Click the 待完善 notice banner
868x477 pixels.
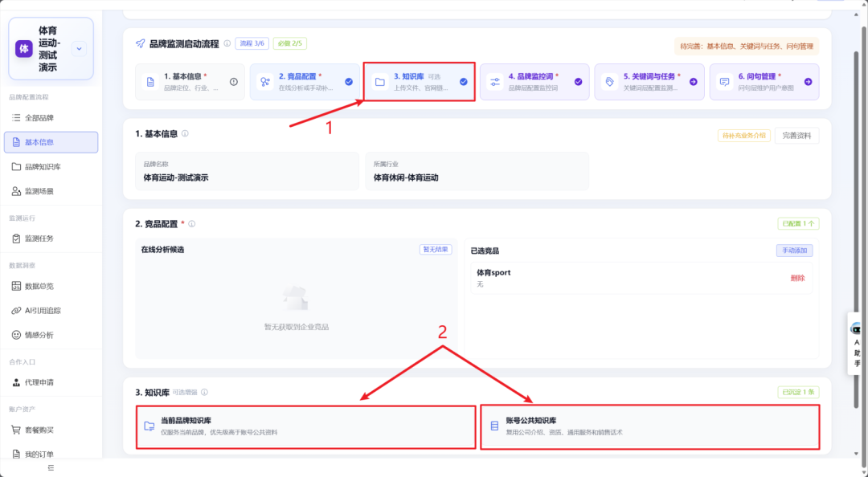[x=746, y=47]
